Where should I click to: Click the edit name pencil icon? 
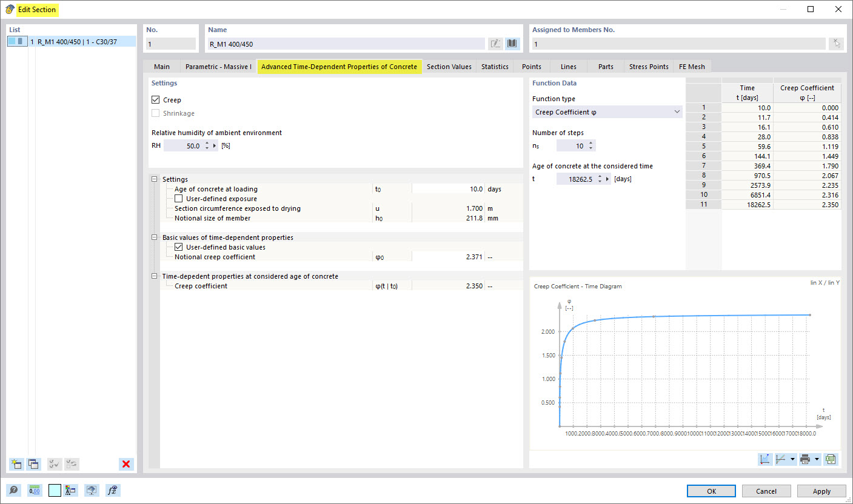click(x=496, y=44)
